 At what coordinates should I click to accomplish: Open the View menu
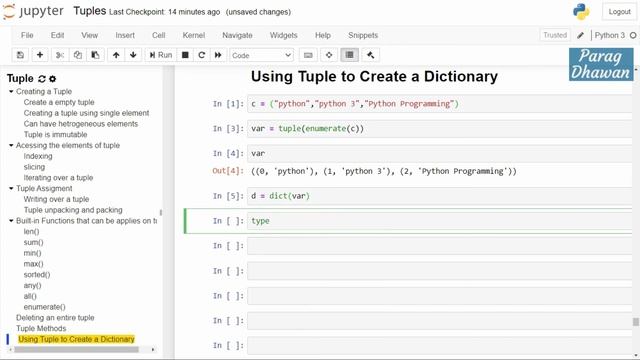tap(89, 36)
